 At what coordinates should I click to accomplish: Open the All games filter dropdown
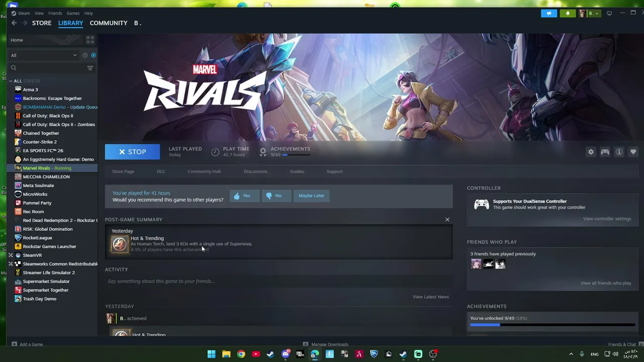point(44,55)
